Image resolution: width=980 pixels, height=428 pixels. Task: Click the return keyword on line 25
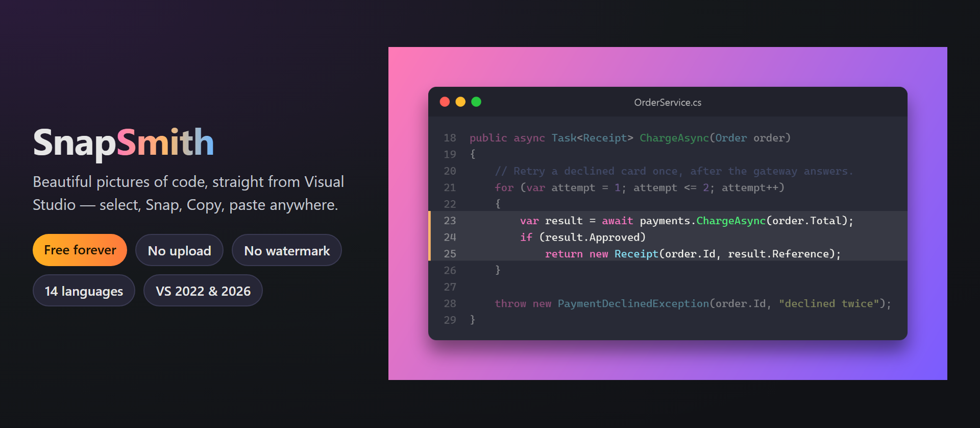tap(563, 254)
